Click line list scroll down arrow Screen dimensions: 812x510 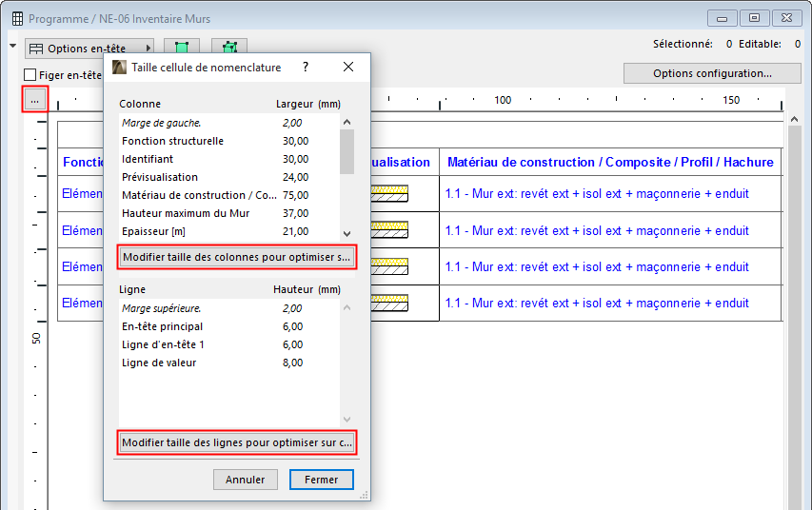click(347, 419)
